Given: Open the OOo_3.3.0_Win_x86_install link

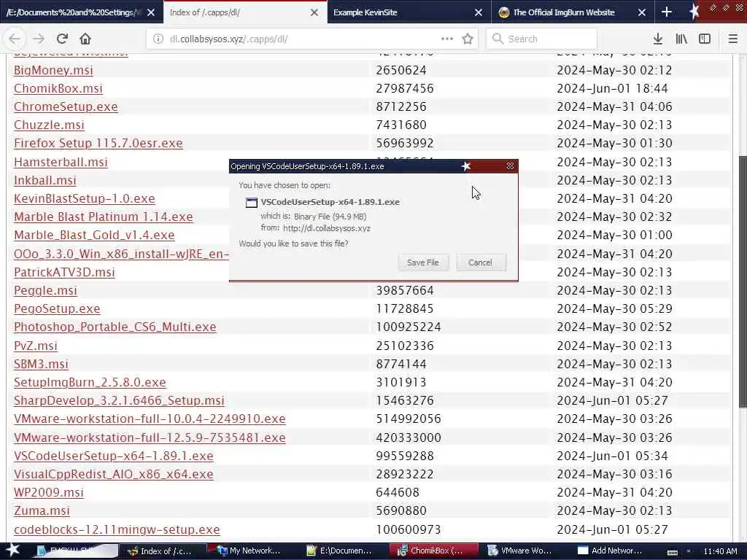Looking at the screenshot, I should pyautogui.click(x=122, y=254).
